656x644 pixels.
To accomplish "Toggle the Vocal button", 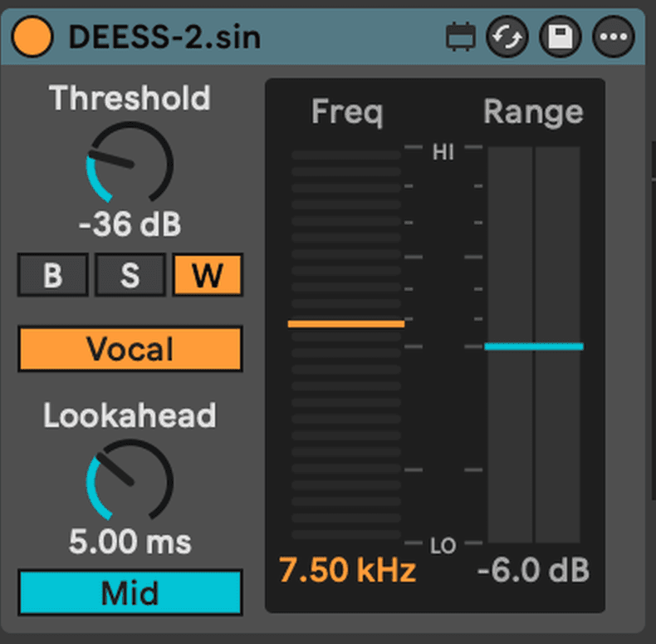I will pyautogui.click(x=130, y=349).
